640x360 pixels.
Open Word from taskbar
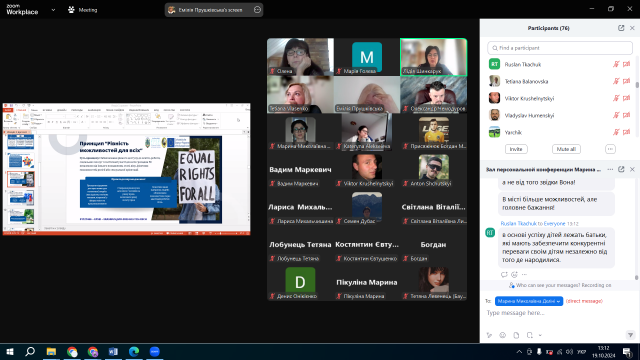[x=113, y=351]
